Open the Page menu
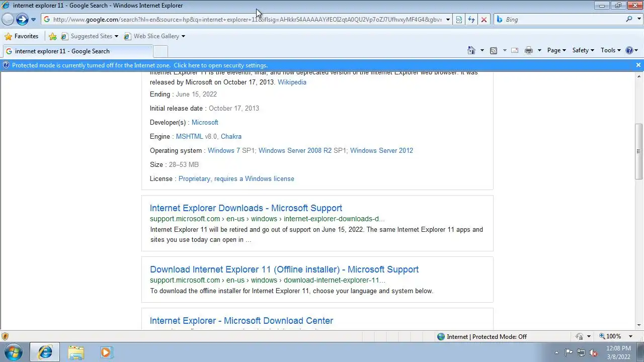This screenshot has height=362, width=644. point(556,50)
